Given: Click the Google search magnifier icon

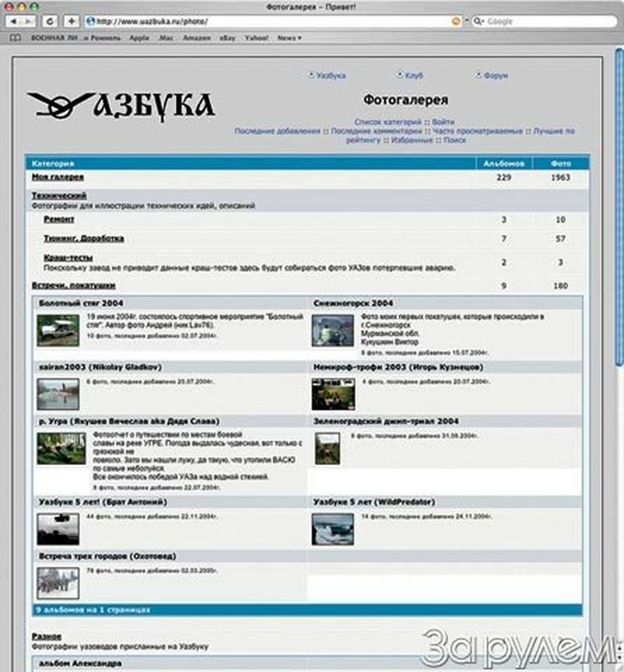Looking at the screenshot, I should (477, 21).
